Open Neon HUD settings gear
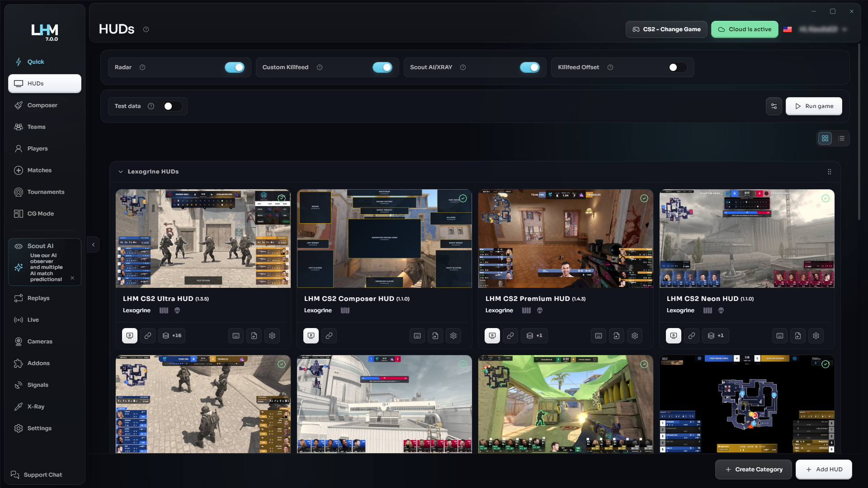The width and height of the screenshot is (868, 488). click(x=816, y=336)
